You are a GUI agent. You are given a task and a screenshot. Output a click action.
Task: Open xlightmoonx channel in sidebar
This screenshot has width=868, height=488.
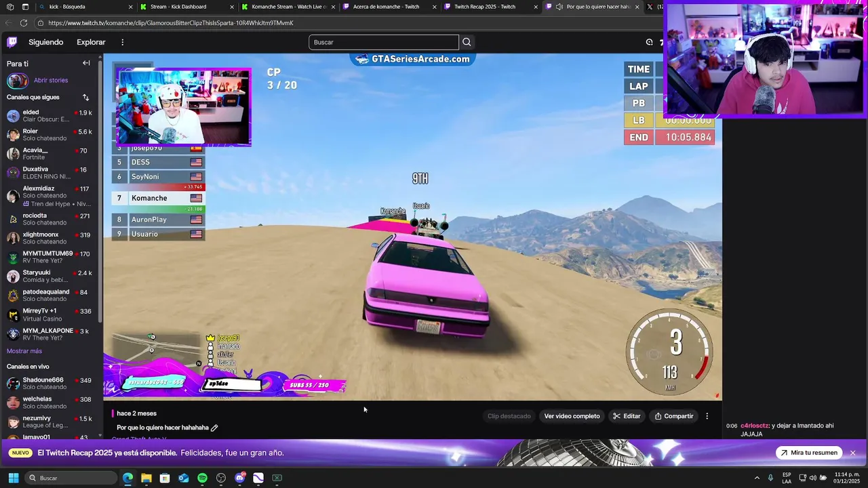(50, 238)
